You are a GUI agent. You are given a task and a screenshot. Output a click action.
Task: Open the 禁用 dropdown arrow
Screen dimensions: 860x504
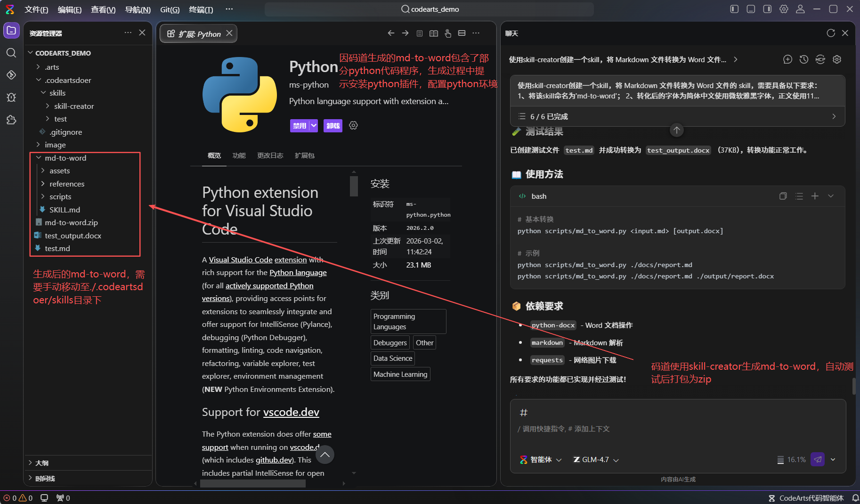tap(314, 126)
